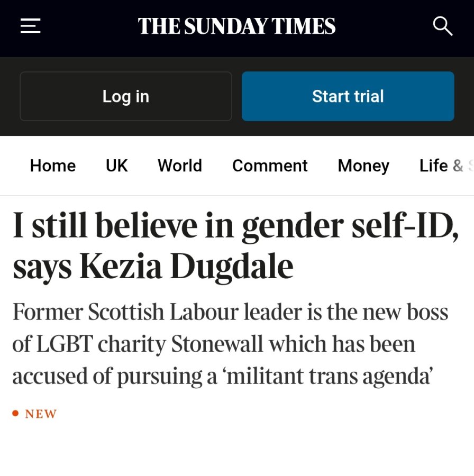The height and width of the screenshot is (476, 474).
Task: Click the Log in button
Action: click(126, 96)
